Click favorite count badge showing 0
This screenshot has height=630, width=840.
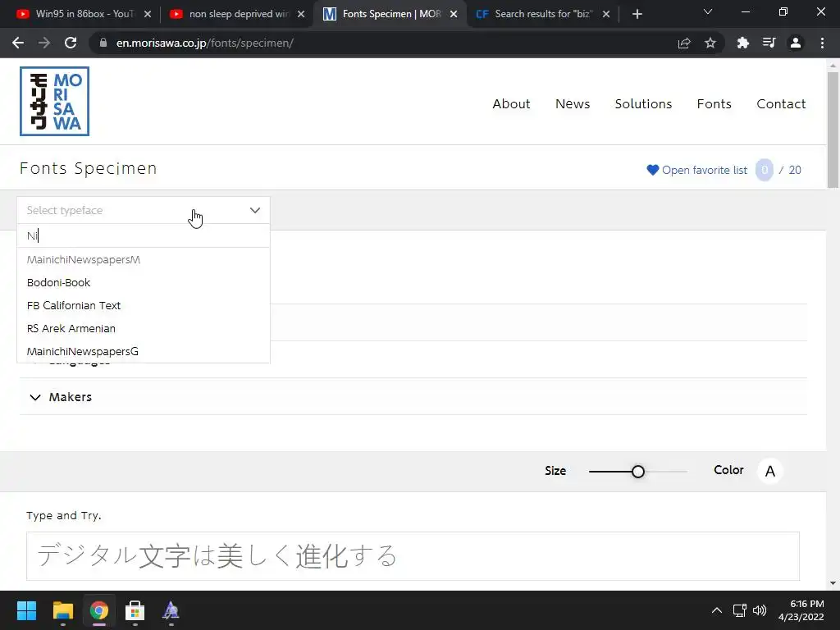click(x=765, y=170)
